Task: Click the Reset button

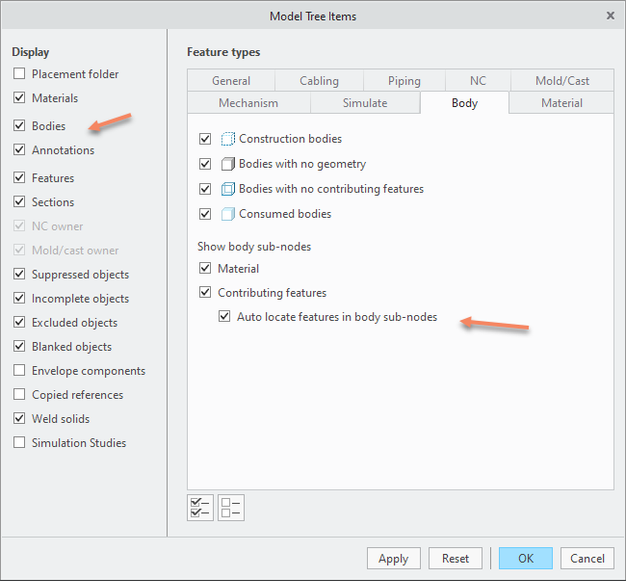Action: [x=455, y=559]
